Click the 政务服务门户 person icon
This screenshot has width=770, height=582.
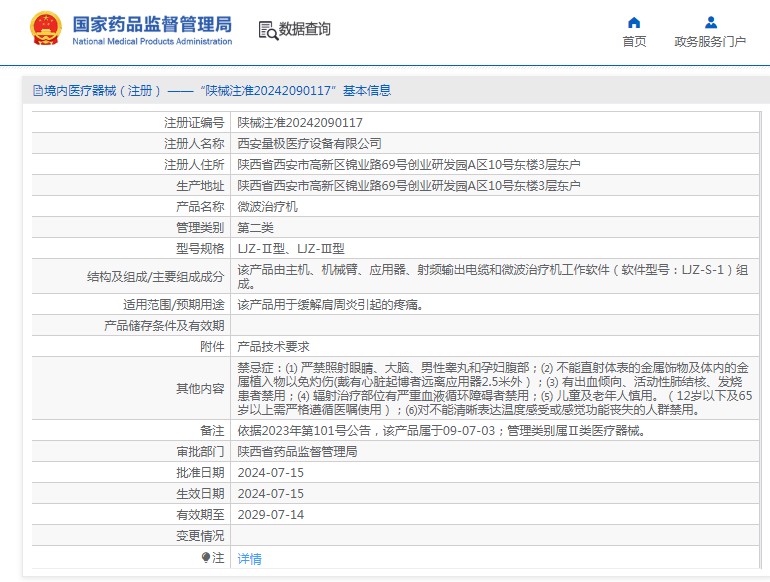pos(711,23)
